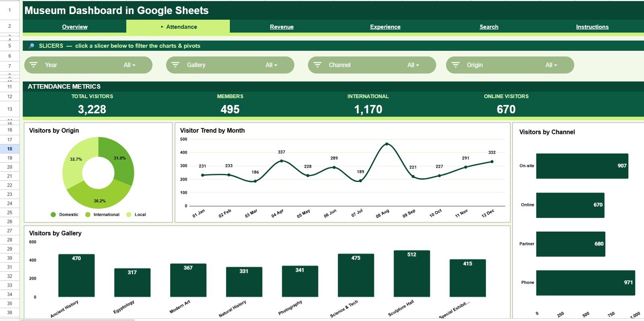
Task: Switch to the Experience tab
Action: pos(385,27)
